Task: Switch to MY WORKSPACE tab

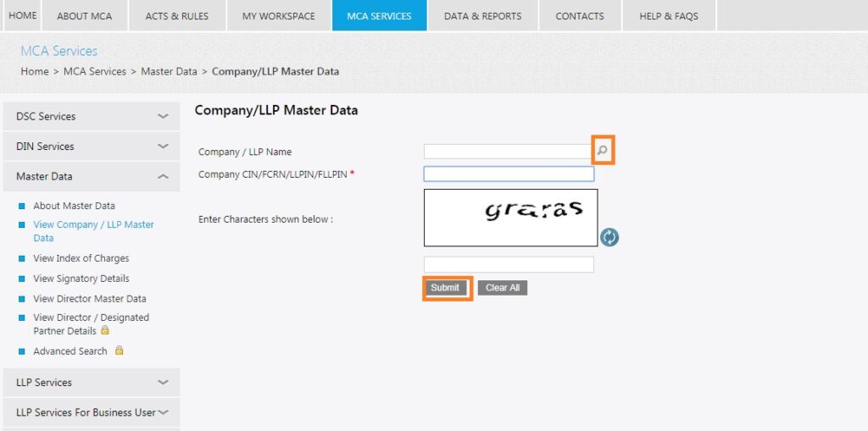Action: (x=278, y=16)
